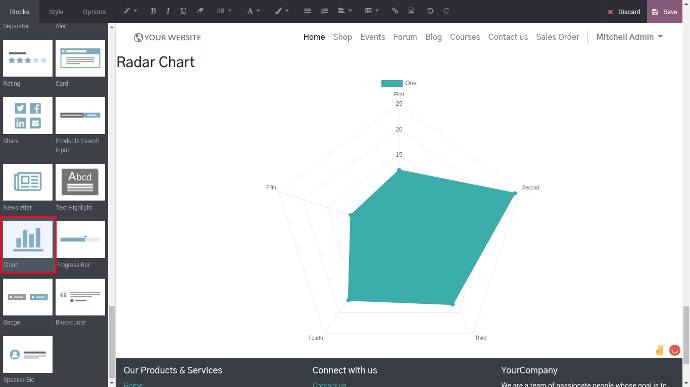Select the Card block thumbnail

click(x=80, y=59)
